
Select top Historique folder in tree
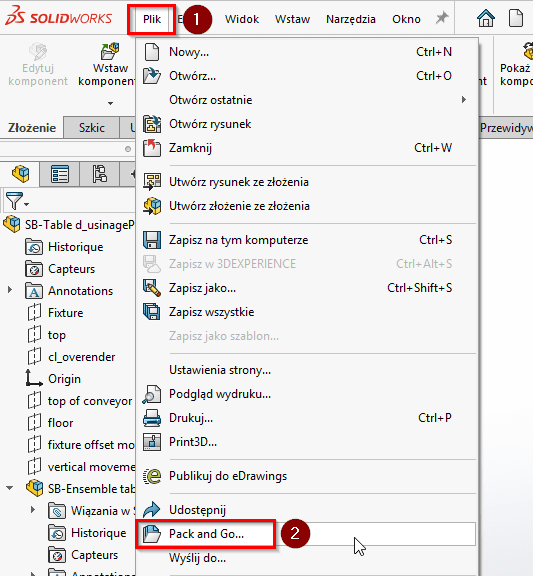(x=65, y=247)
